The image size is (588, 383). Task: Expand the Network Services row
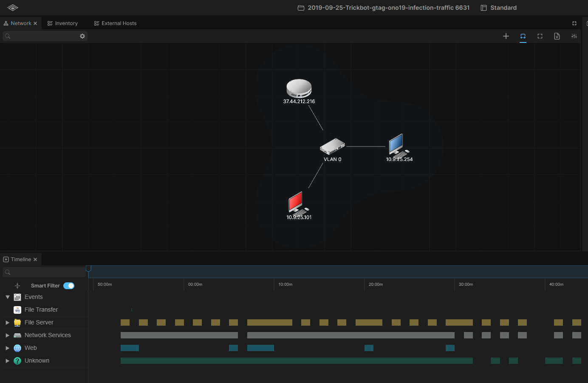click(x=8, y=335)
